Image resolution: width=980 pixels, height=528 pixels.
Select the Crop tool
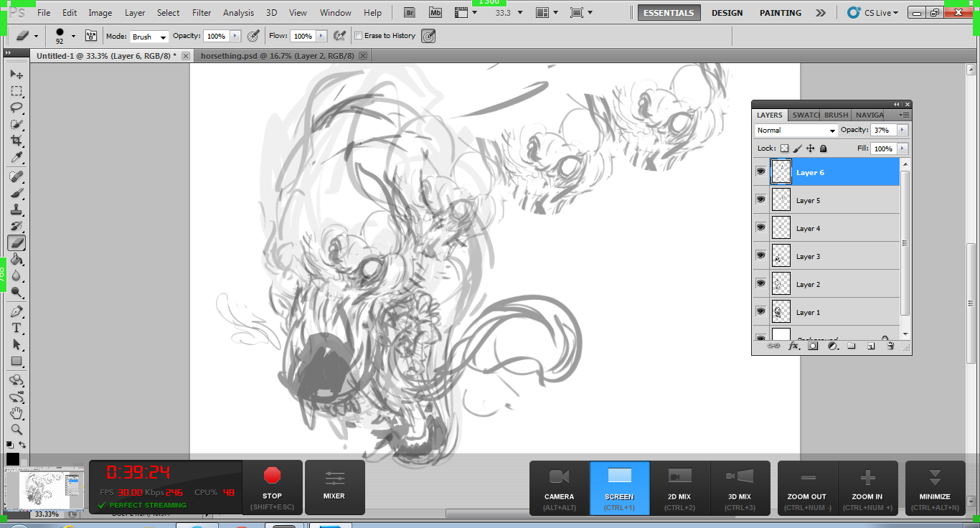tap(16, 141)
